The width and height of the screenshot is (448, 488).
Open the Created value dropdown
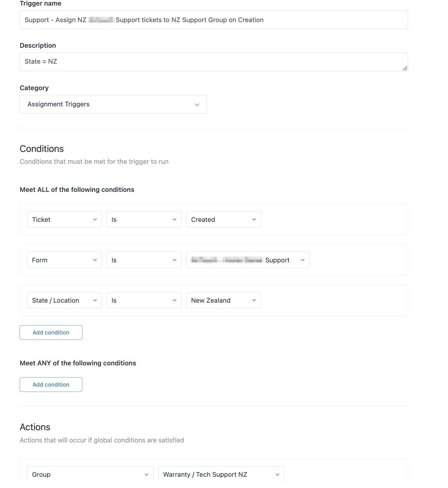click(x=223, y=219)
